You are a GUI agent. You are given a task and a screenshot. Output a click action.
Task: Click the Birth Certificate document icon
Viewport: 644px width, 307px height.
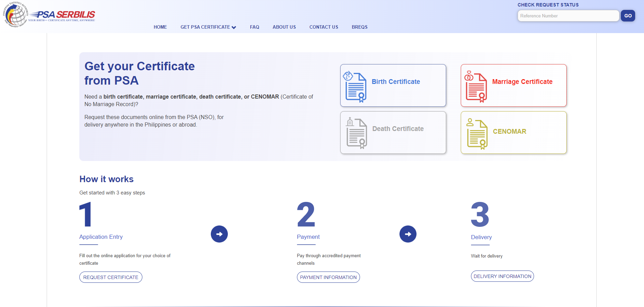pyautogui.click(x=355, y=87)
